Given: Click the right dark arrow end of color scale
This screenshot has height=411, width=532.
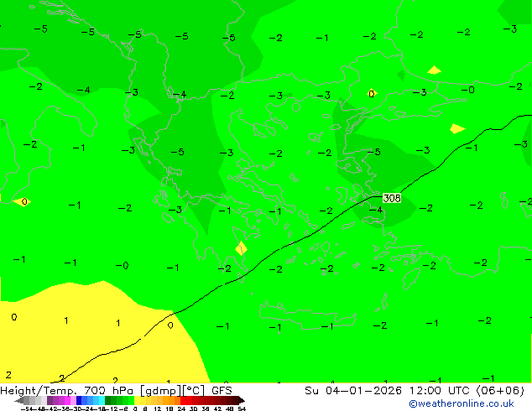Looking at the screenshot, I should [x=242, y=400].
